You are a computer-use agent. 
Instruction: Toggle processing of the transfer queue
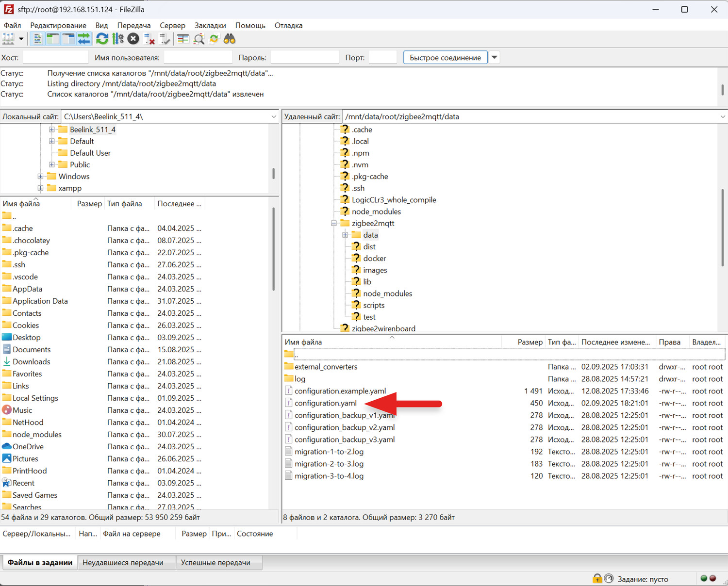tap(117, 39)
